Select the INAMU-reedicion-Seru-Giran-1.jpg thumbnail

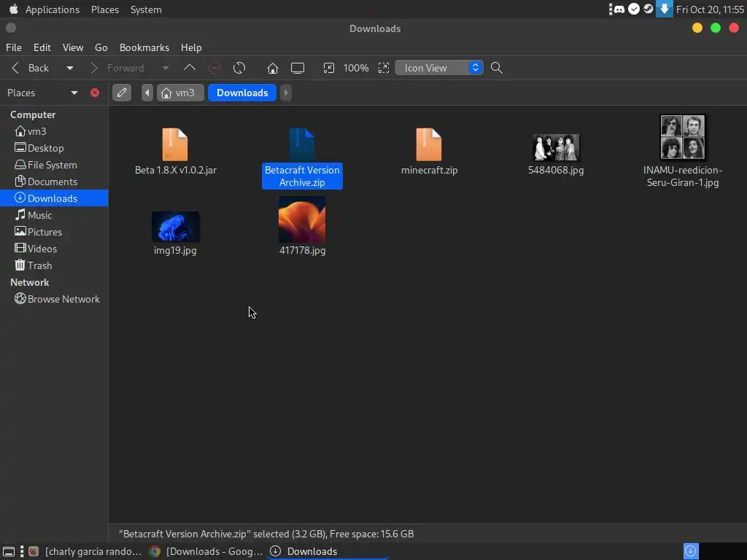pyautogui.click(x=683, y=137)
